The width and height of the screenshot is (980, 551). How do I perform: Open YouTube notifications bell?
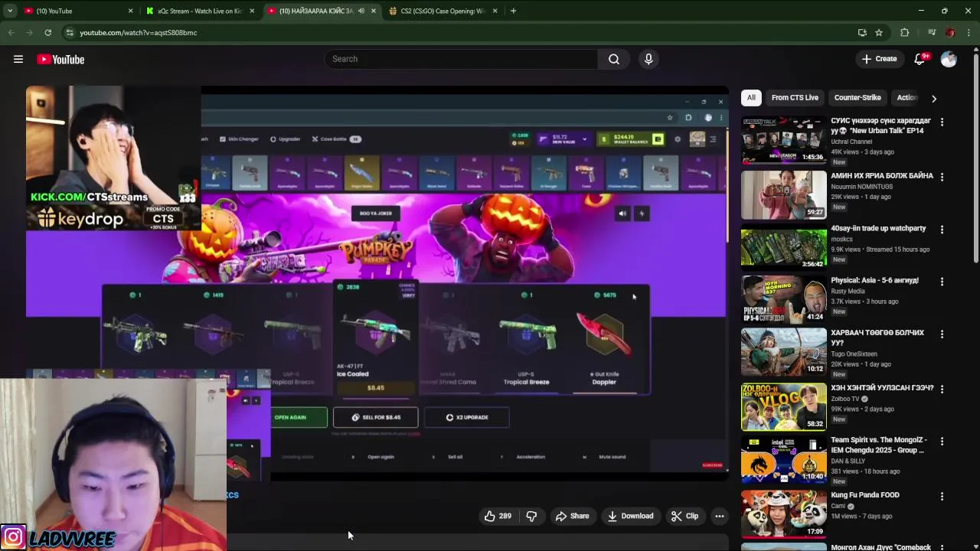(920, 59)
